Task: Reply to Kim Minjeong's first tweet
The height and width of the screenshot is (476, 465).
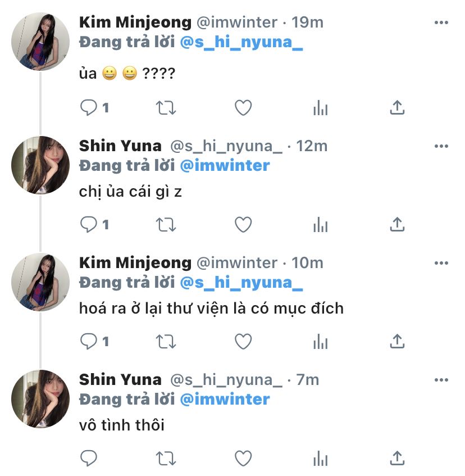Action: (x=89, y=108)
